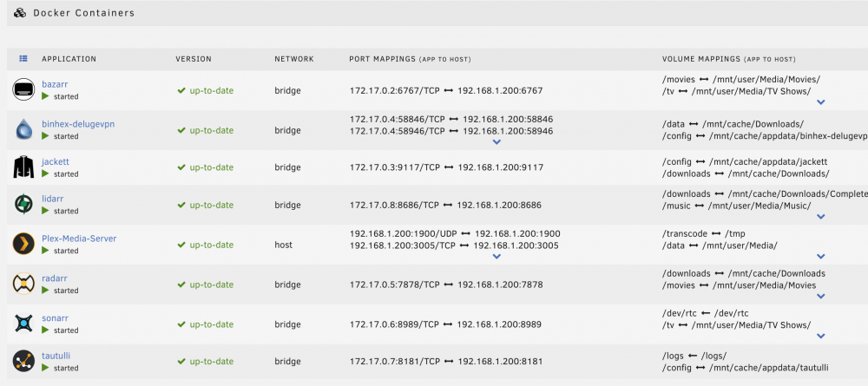This screenshot has height=386, width=868.
Task: Click the lidarr container icon
Action: tap(23, 205)
